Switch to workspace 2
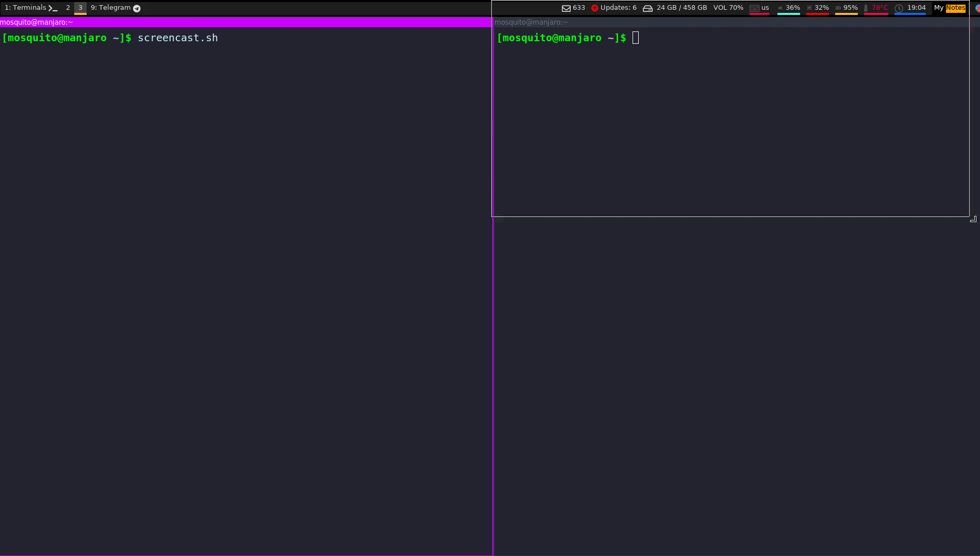The image size is (980, 556). 68,8
